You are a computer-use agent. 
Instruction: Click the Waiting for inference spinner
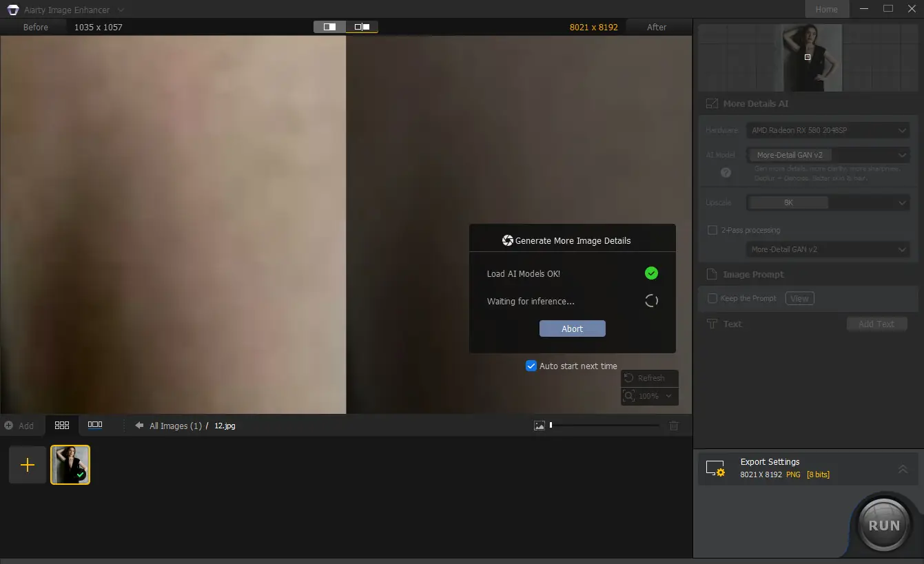(x=651, y=301)
